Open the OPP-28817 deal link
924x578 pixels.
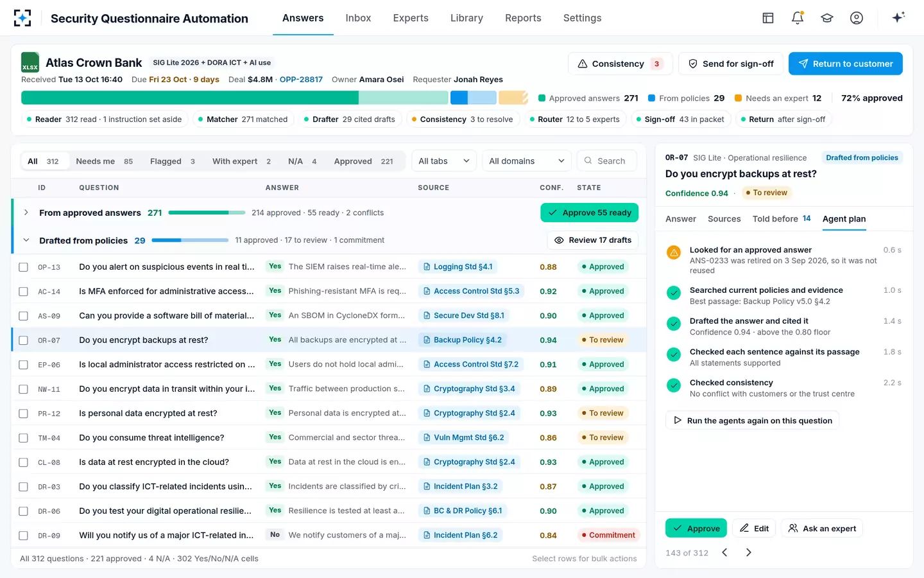pyautogui.click(x=301, y=80)
